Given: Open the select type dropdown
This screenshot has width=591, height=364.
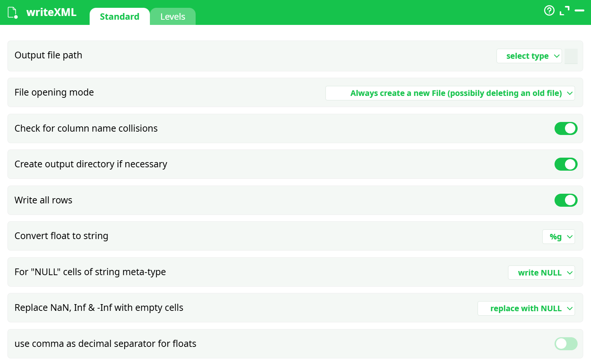Looking at the screenshot, I should pyautogui.click(x=529, y=56).
